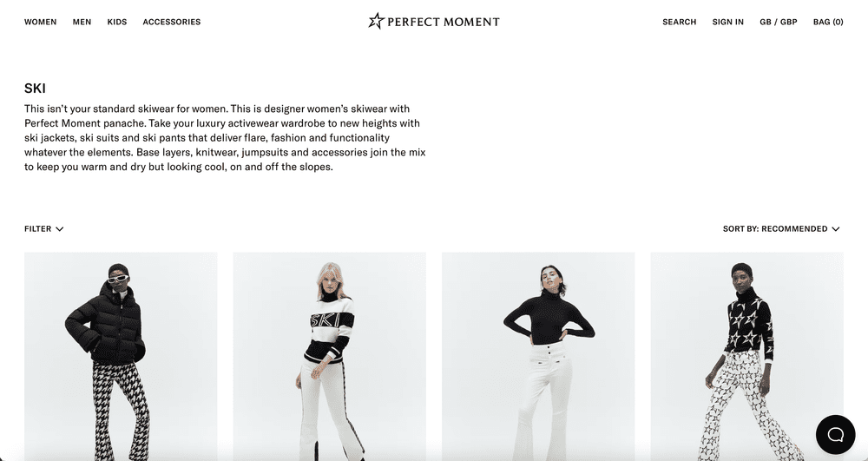View the black puffer jacket product
This screenshot has height=461, width=868.
tap(121, 357)
